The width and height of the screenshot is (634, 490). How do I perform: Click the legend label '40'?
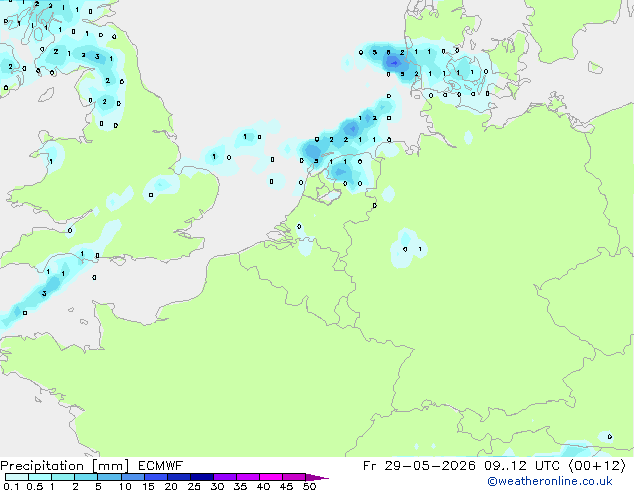click(263, 486)
